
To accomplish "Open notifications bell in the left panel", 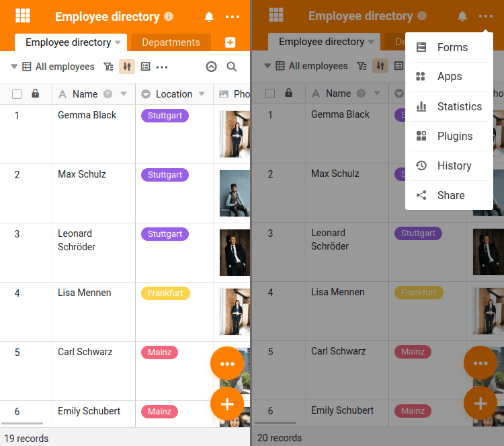I will 209,17.
